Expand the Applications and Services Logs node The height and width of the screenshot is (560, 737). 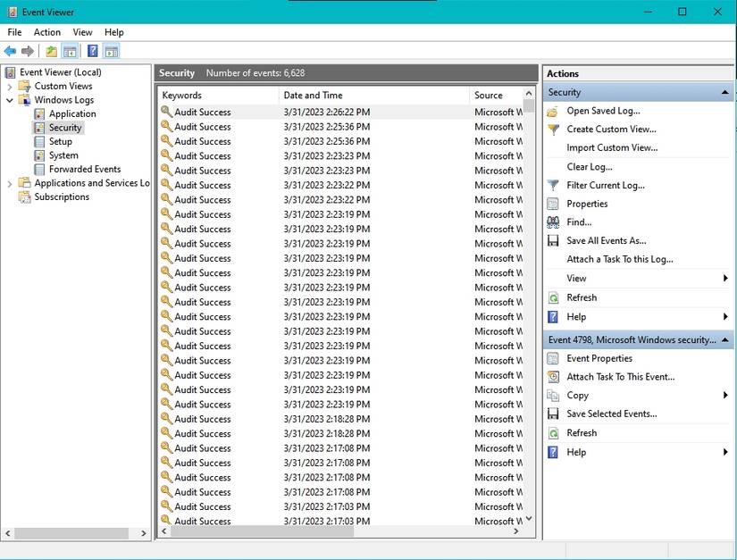(x=9, y=182)
